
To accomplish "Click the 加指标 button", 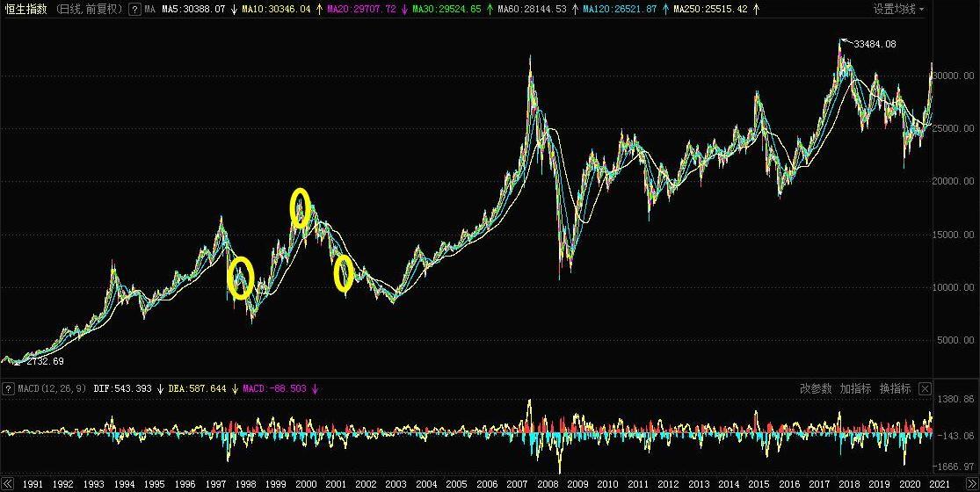I will [x=855, y=388].
